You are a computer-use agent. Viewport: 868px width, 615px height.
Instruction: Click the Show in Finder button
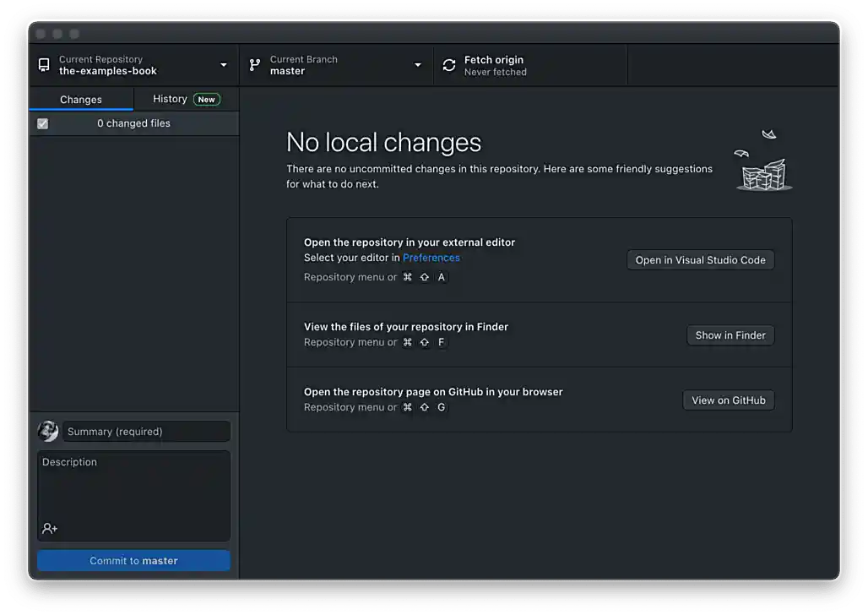point(730,335)
